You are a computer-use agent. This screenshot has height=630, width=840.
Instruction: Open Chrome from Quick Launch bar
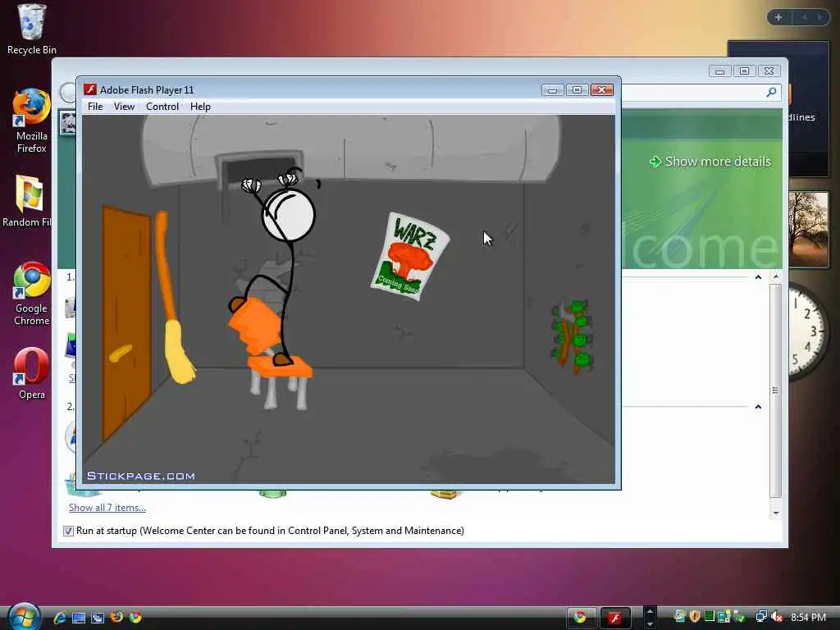click(135, 617)
